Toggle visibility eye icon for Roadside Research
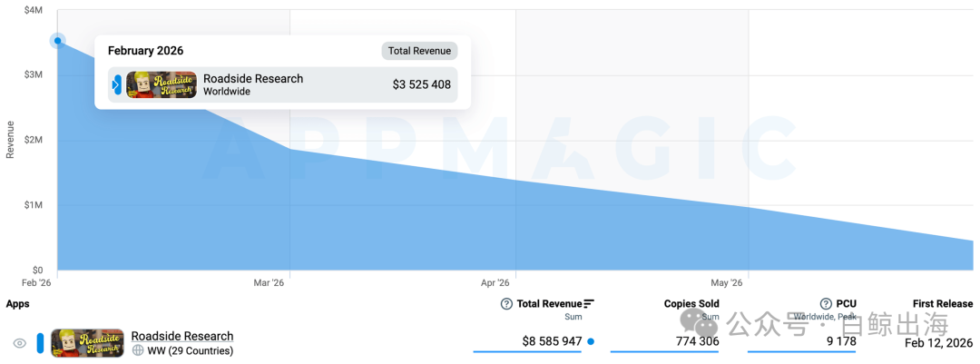980x364 pixels. pos(20,343)
